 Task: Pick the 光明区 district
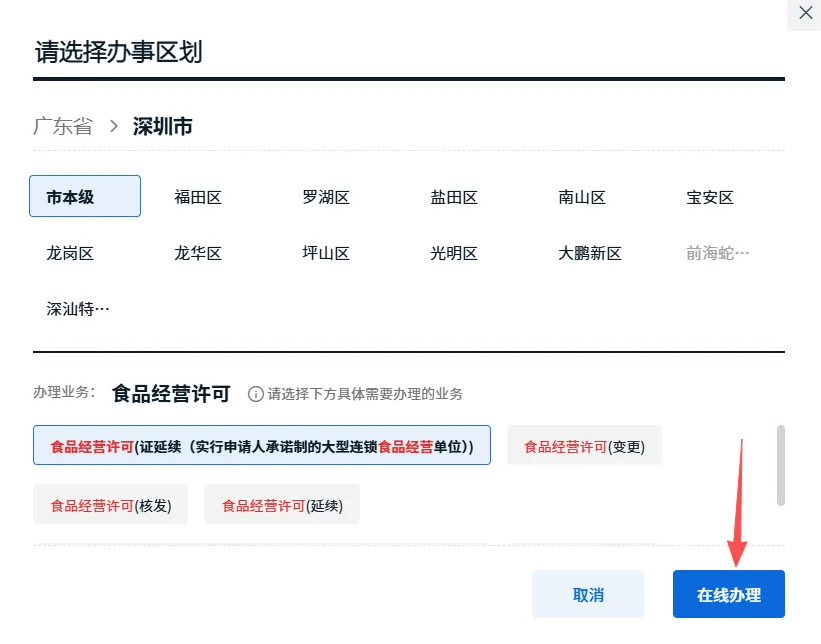tap(454, 253)
